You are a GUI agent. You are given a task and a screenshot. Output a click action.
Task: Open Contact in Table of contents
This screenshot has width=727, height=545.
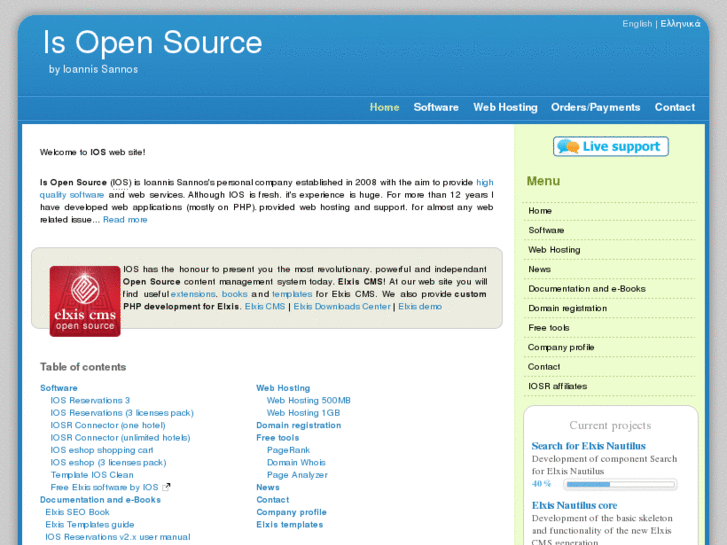pos(273,500)
